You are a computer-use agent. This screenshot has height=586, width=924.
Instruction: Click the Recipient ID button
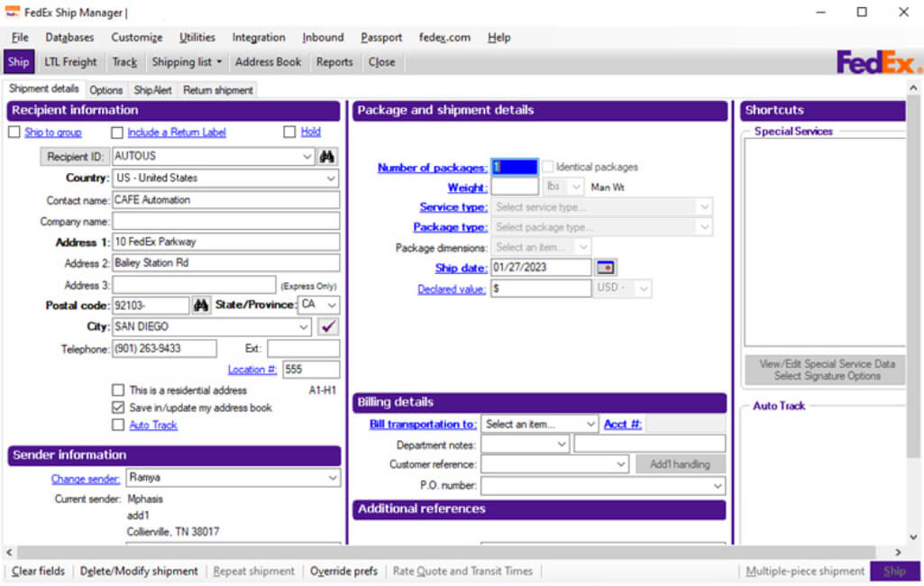point(75,157)
